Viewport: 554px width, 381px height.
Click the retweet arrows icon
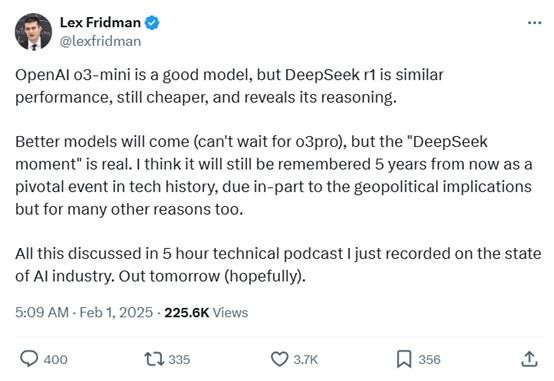coord(154,359)
